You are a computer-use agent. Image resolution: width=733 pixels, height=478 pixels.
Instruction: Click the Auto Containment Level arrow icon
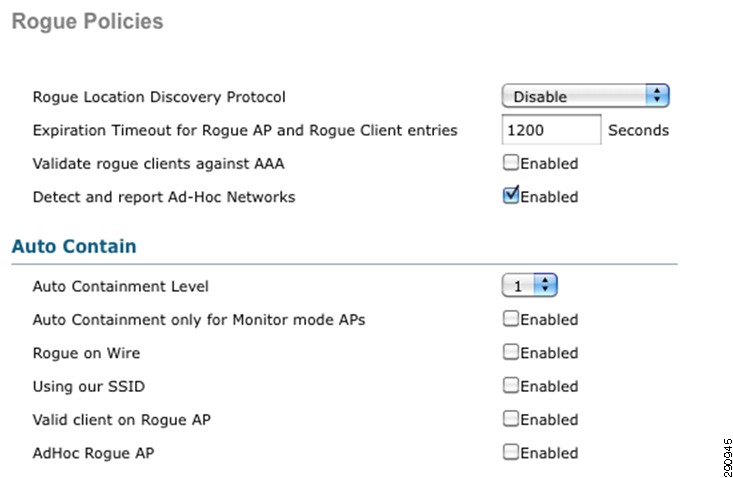[x=545, y=285]
